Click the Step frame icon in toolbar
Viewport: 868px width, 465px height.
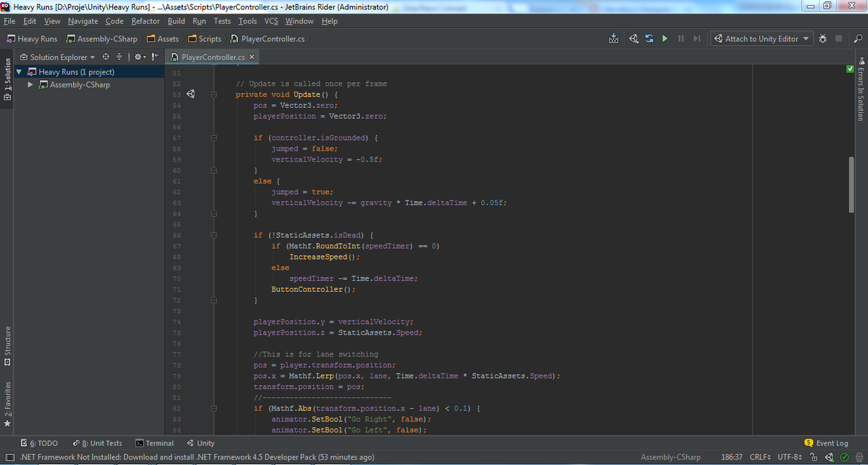coord(696,39)
